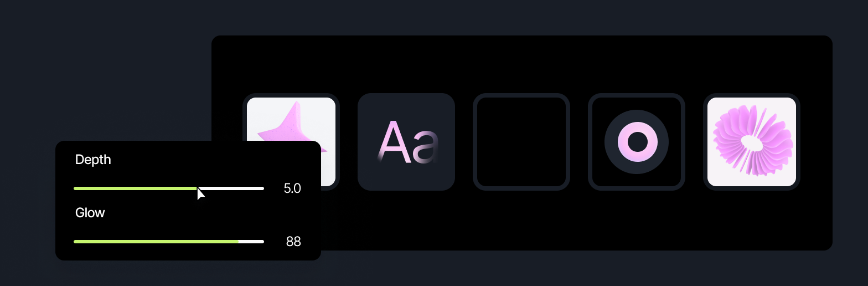Pick the empty black rounded tile
Screen dimensions: 868x286
pos(521,142)
